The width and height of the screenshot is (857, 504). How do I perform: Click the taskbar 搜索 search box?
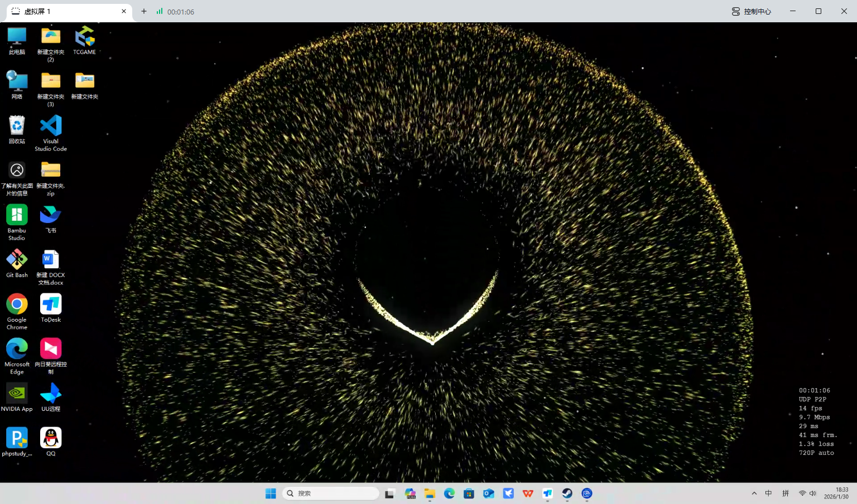(x=331, y=493)
